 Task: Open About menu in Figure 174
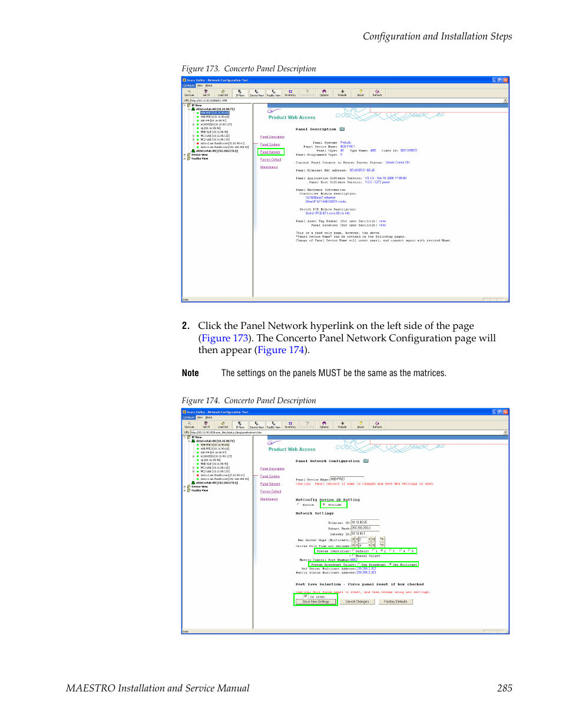(209, 417)
